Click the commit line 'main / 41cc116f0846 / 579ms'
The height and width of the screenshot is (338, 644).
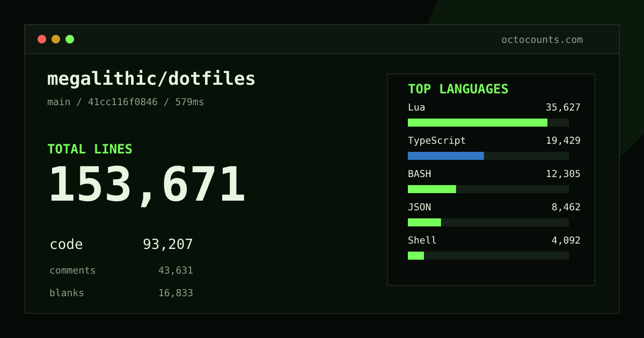[x=126, y=102]
